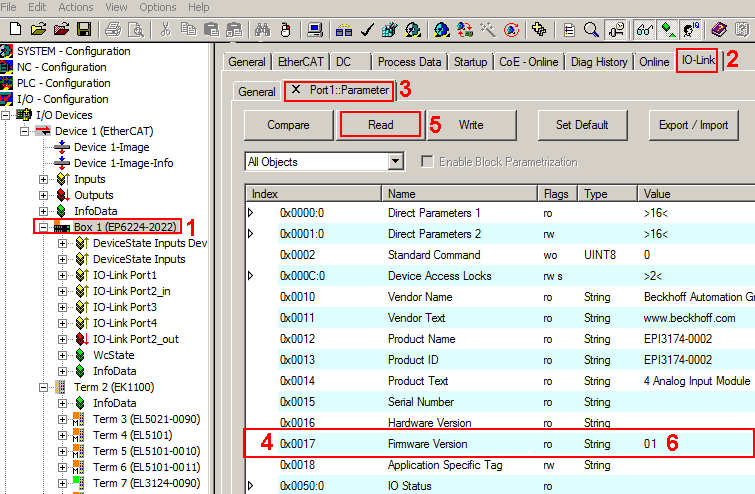This screenshot has width=755, height=494.
Task: Collapse the Term 2 (EK1100) tree node
Action: (x=43, y=387)
